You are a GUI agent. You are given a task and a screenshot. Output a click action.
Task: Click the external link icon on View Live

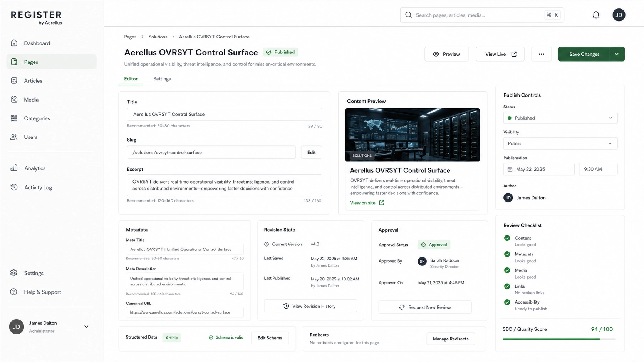click(x=514, y=54)
